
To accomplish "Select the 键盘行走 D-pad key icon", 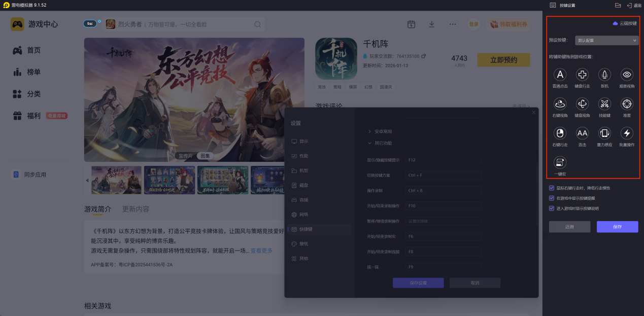I will coord(582,75).
